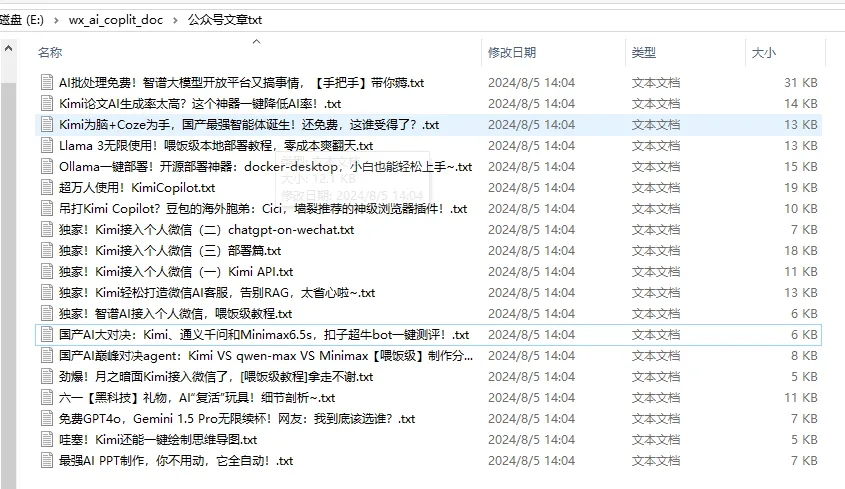Click file icon of 告别RAG，太省心啦 txt
845x489 pixels.
[47, 293]
